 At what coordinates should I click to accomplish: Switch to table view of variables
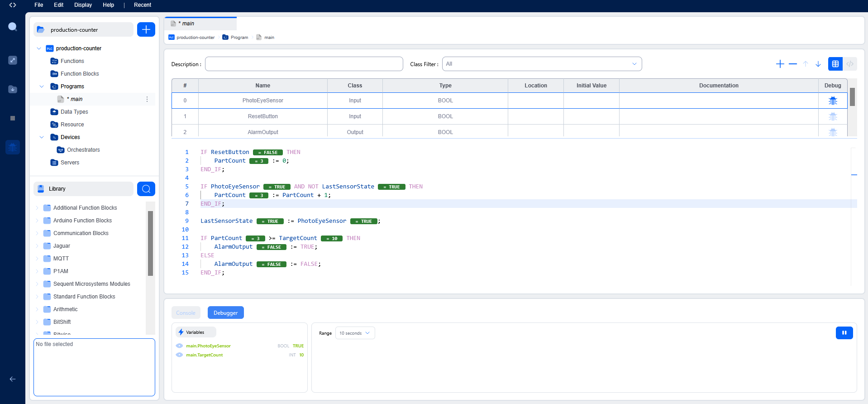pyautogui.click(x=835, y=64)
